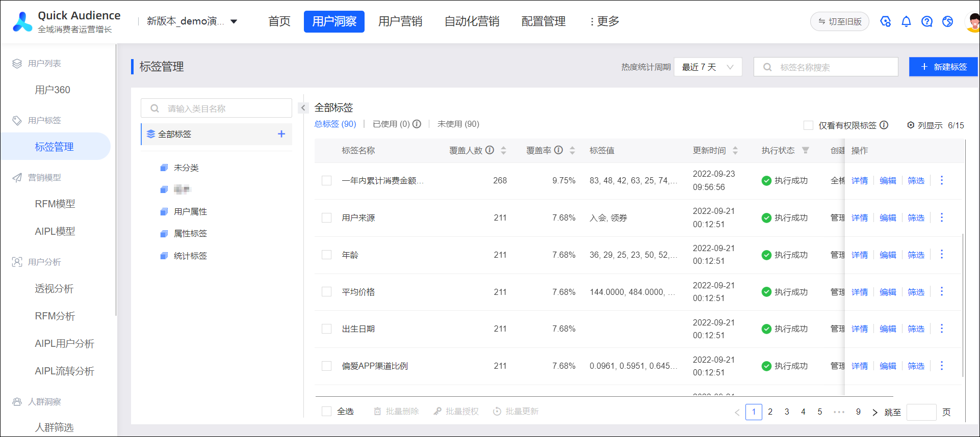Click info icon next to 已使用 (0)
980x437 pixels.
(417, 124)
